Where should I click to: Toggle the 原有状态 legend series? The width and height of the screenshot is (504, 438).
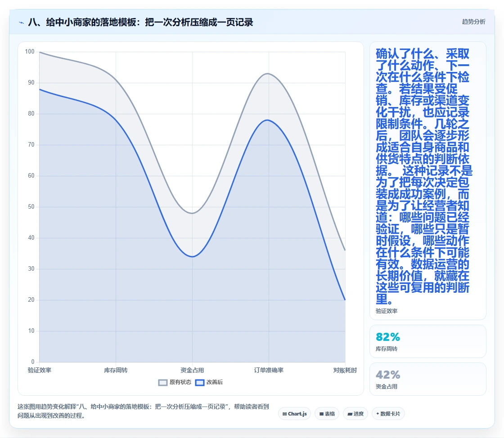click(x=175, y=382)
